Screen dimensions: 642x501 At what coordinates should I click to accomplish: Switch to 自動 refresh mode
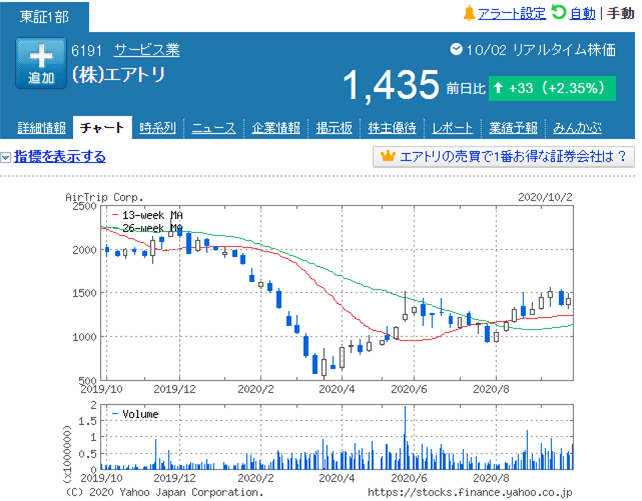583,14
